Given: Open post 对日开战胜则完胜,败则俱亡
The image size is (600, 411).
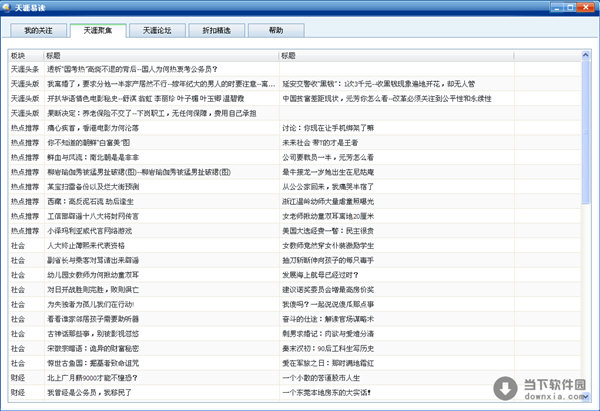Looking at the screenshot, I should 93,290.
